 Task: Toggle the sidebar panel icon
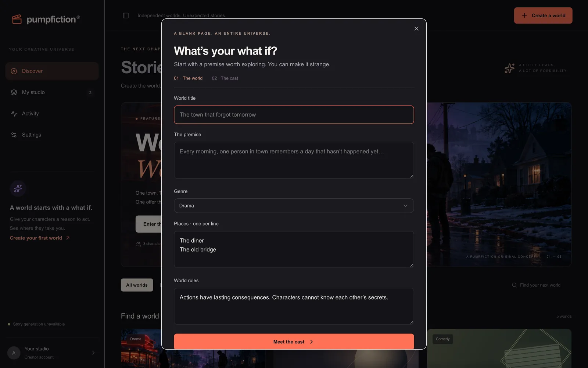pos(126,15)
